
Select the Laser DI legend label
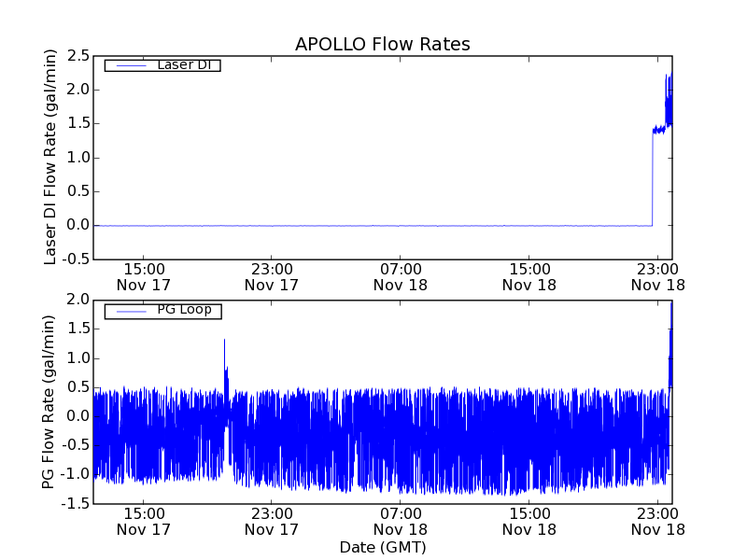point(183,64)
